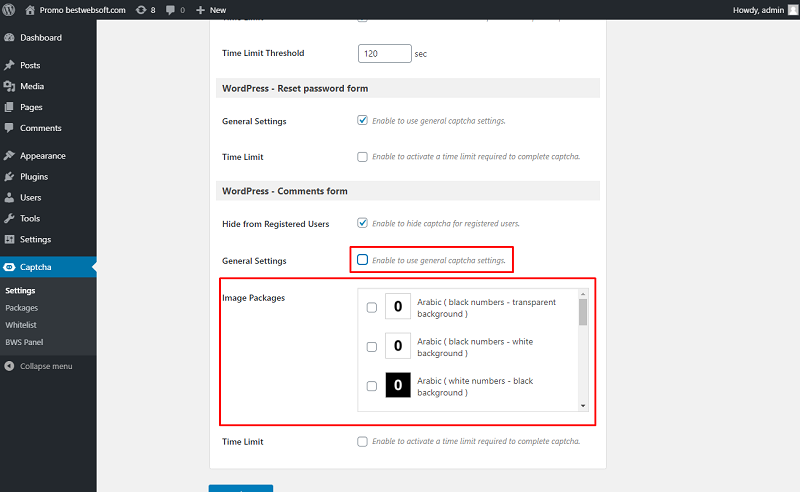
Task: Enable General Settings under Comments form
Action: click(362, 260)
